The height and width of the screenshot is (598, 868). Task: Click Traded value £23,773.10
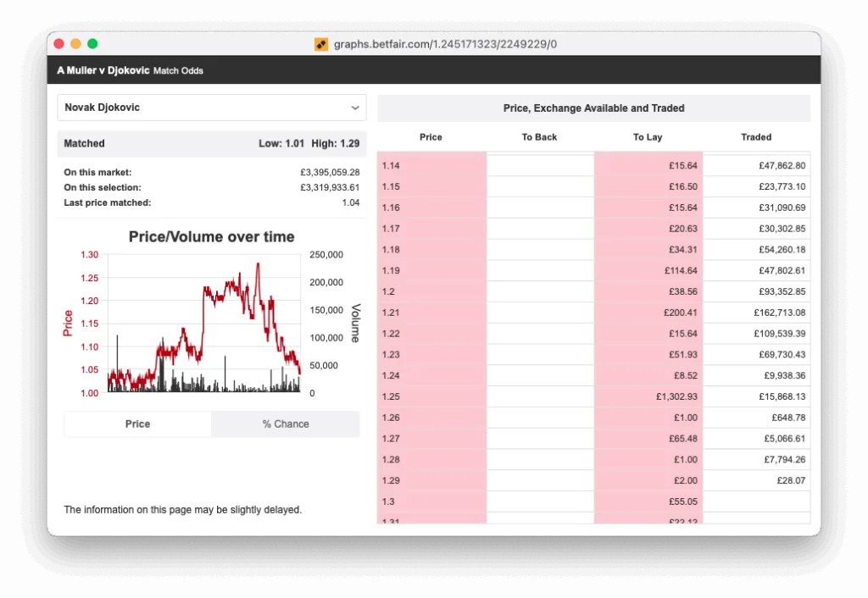(782, 186)
